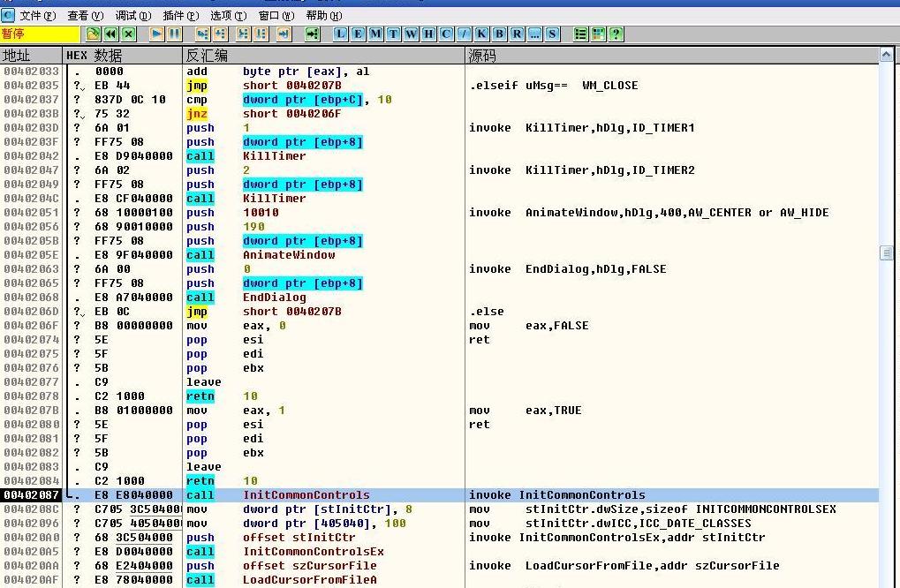This screenshot has height=588, width=900.
Task: Click the Go to address icon
Action: [x=312, y=34]
